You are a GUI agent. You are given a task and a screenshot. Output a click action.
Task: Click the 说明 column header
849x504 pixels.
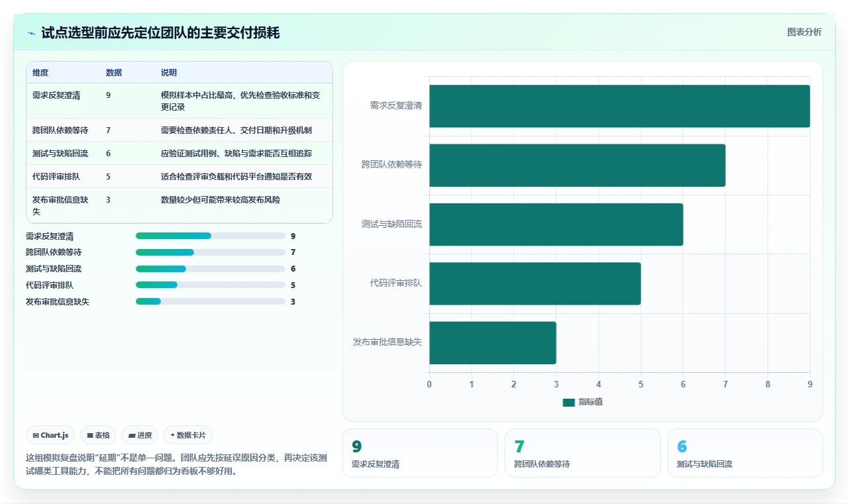pyautogui.click(x=169, y=73)
